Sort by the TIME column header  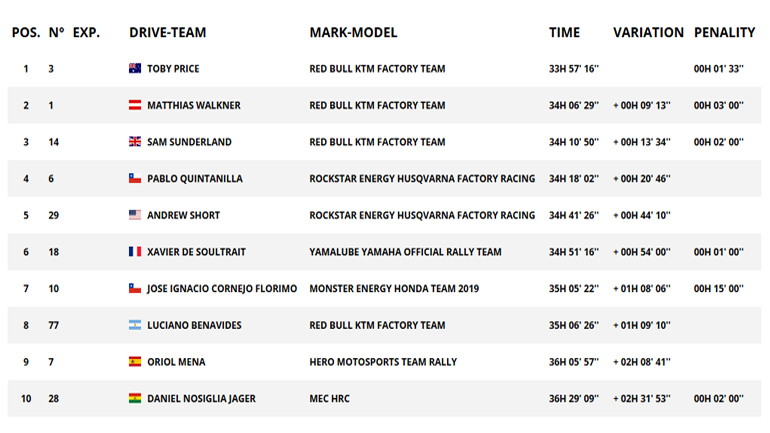tap(564, 32)
